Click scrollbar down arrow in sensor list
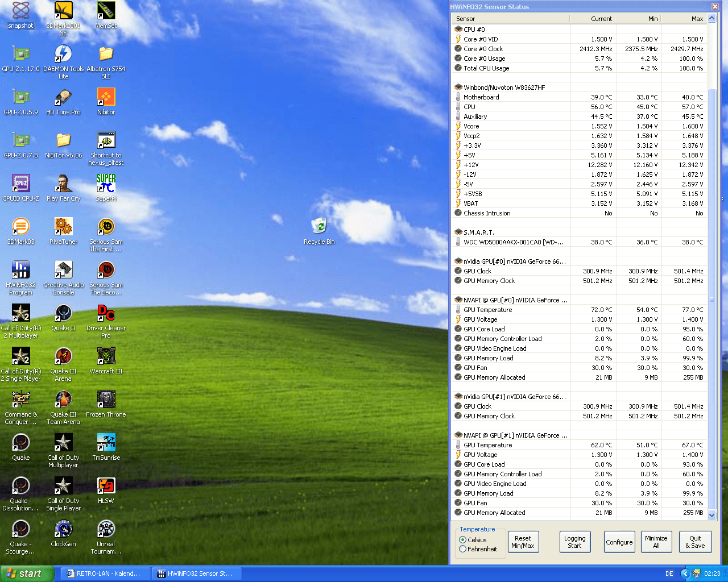This screenshot has height=582, width=728. point(712,516)
